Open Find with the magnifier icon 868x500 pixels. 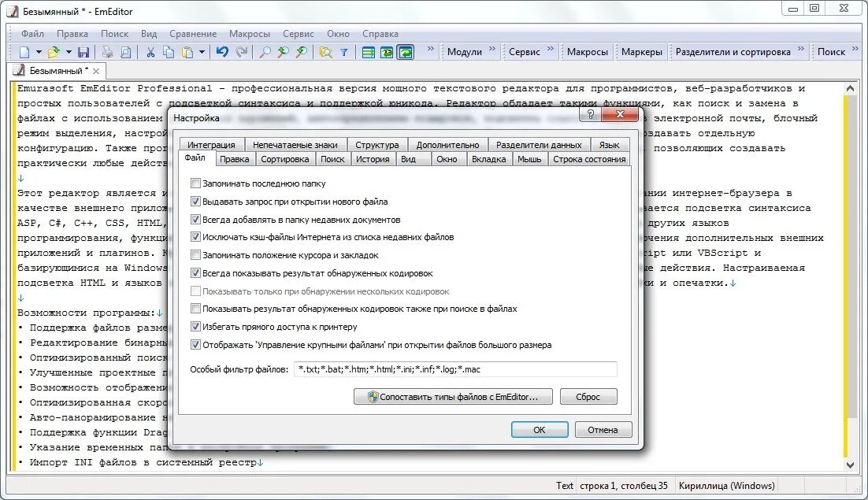(265, 52)
